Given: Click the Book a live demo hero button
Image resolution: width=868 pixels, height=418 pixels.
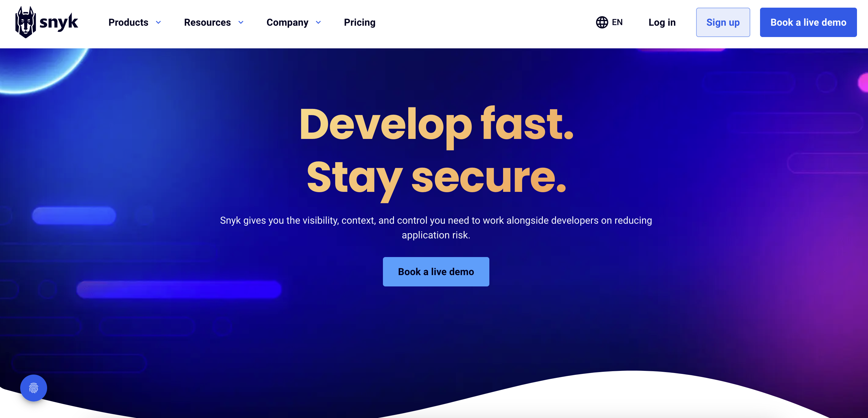Looking at the screenshot, I should (436, 271).
